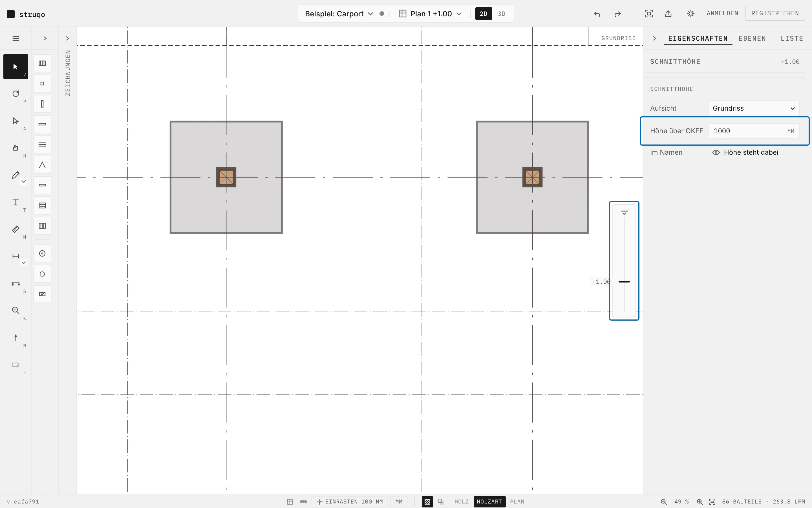Activate the rotate tool (R)
The height and width of the screenshot is (508, 812).
16,94
